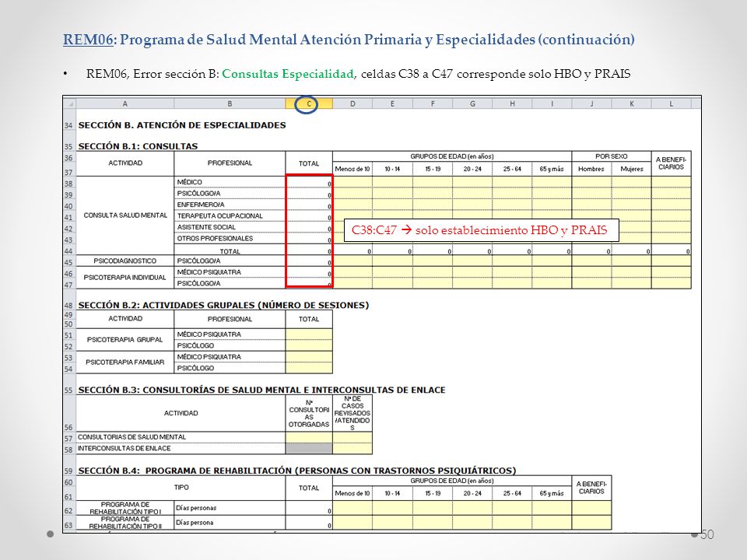Click the 'Menos de 10' heading in row 37

(x=352, y=169)
